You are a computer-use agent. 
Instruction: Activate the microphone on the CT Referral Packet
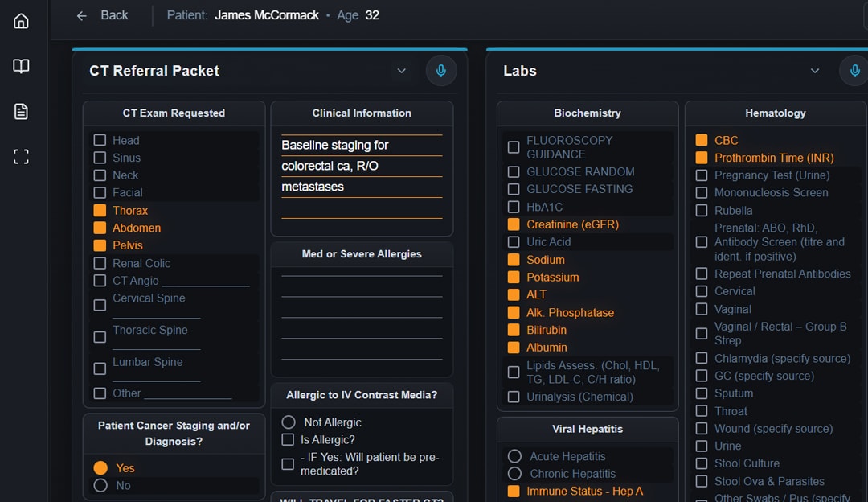point(440,71)
